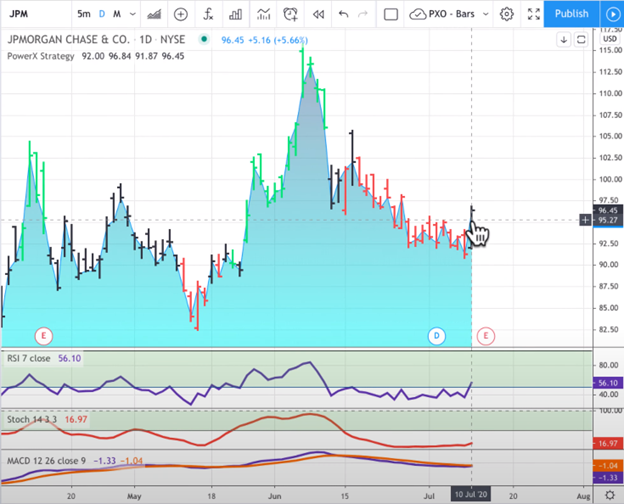Open axis settings gear at bottom right
Viewport: 624px width, 504px height.
pos(609,496)
